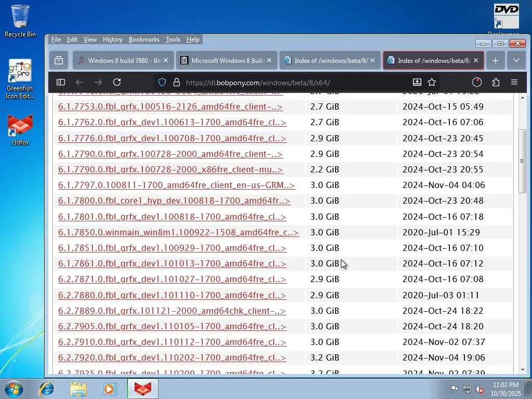
Task: Open the Tools menu
Action: pos(173,39)
